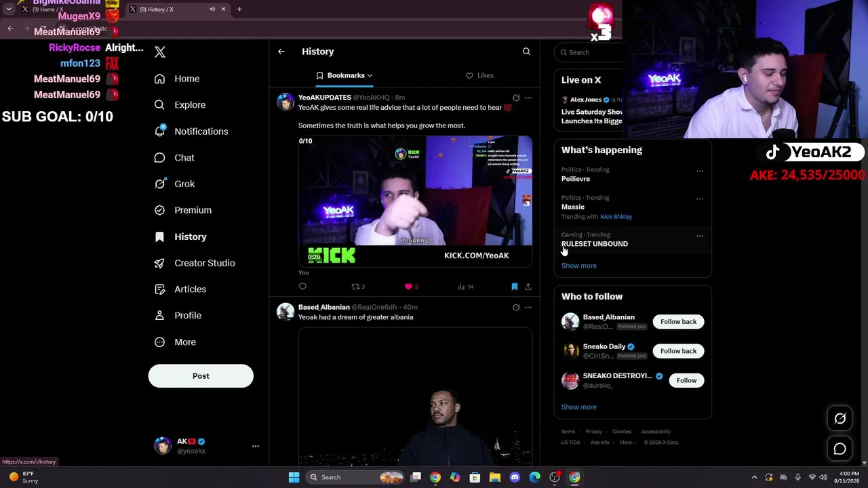The width and height of the screenshot is (868, 488).
Task: Go back using the History back arrow
Action: 281,52
